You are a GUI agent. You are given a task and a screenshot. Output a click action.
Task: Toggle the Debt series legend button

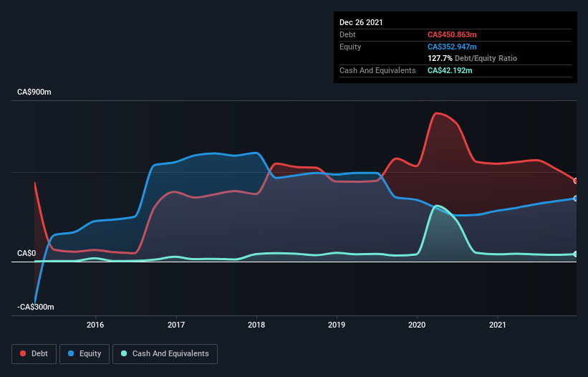coord(34,354)
